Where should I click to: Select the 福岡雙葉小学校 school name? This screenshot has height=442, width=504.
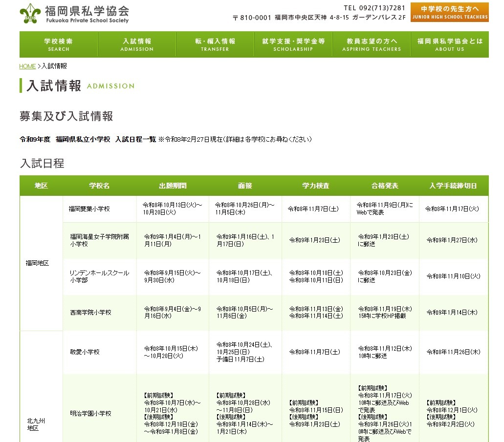coord(89,209)
